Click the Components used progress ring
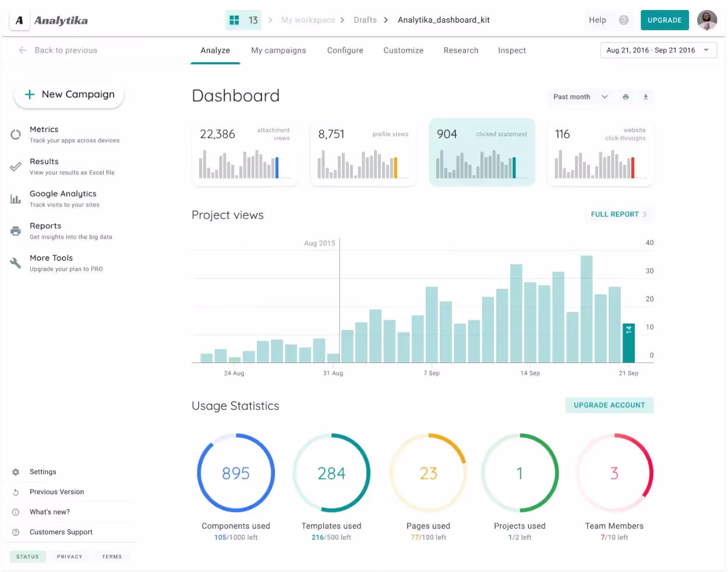Screen dimensions: 728x572 [x=236, y=473]
